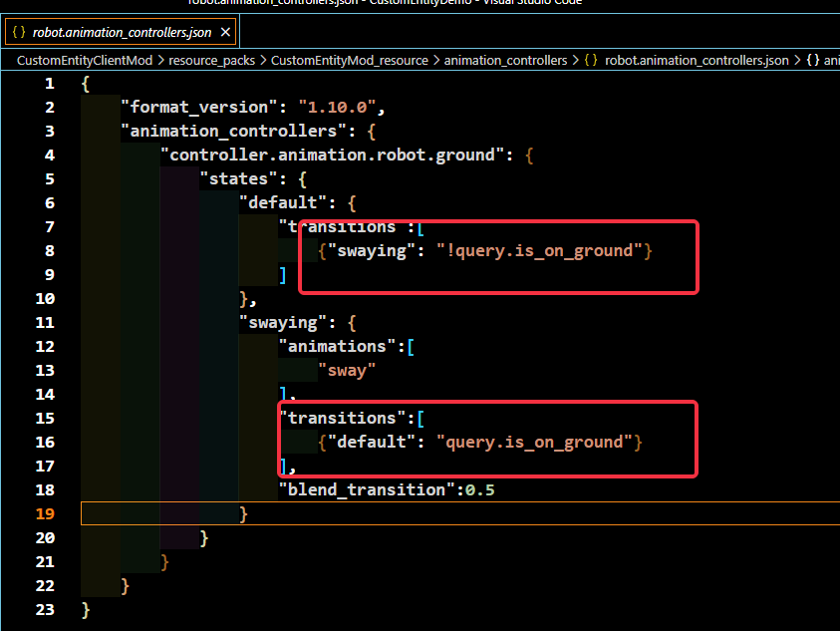Click the "query.is_on_ground" string on line 16
840x631 pixels.
(x=534, y=443)
